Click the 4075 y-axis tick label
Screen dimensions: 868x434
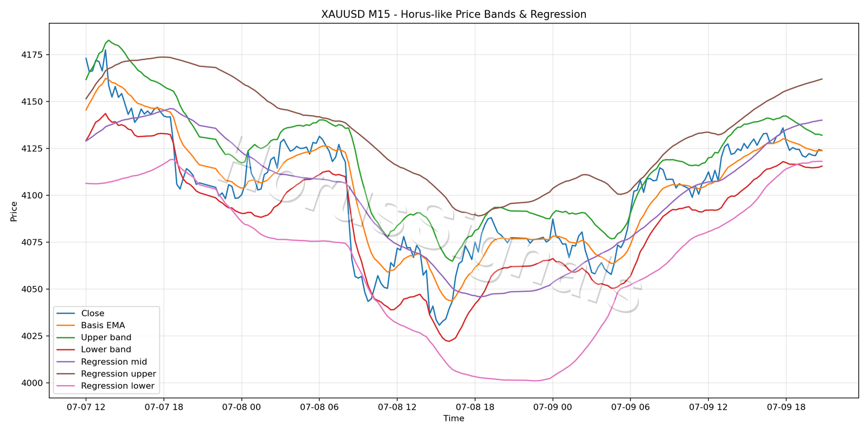[x=33, y=242]
